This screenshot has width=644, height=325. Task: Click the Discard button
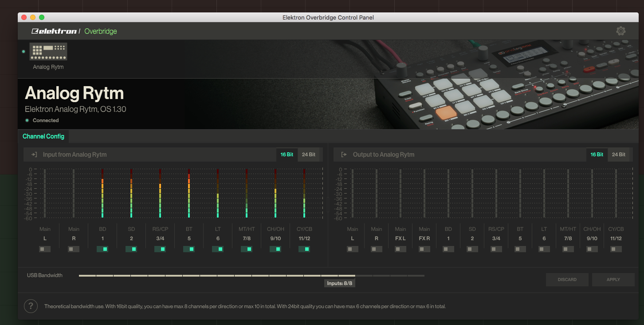coord(567,280)
